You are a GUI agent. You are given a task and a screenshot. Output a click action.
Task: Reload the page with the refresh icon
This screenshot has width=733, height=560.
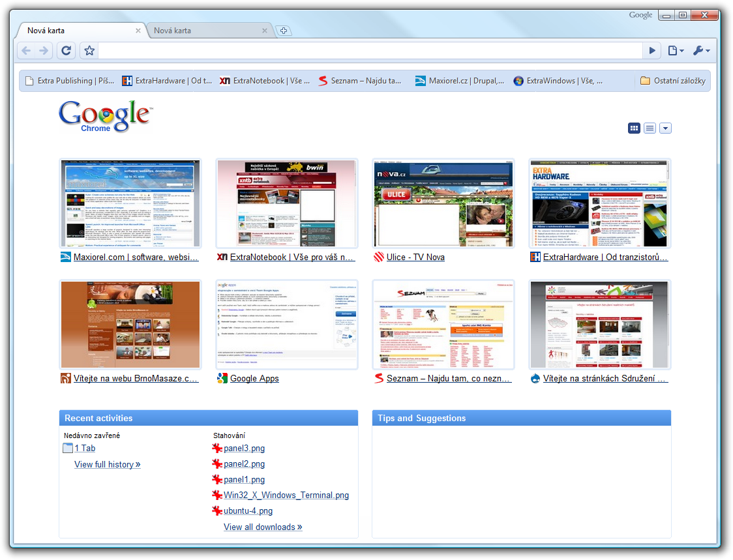pyautogui.click(x=67, y=50)
